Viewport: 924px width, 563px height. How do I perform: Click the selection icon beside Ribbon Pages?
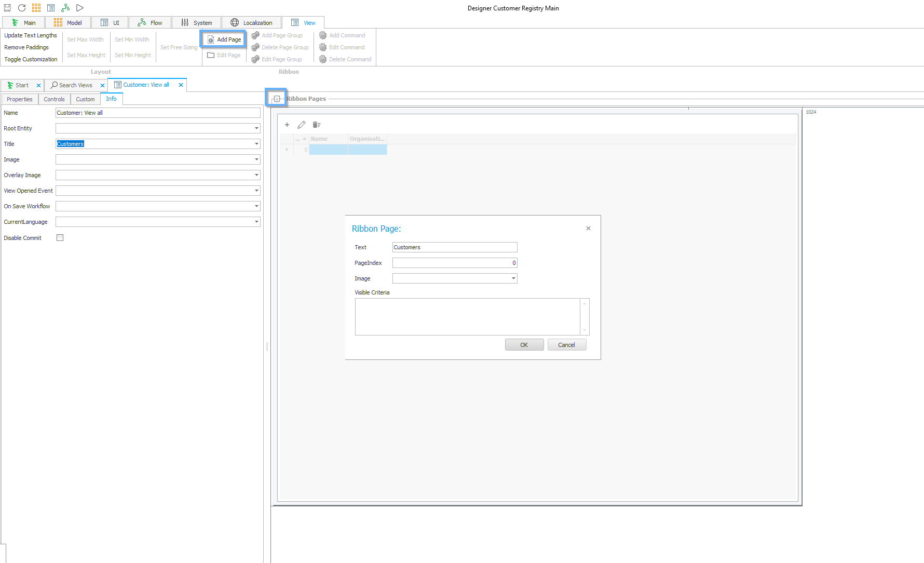pos(277,99)
